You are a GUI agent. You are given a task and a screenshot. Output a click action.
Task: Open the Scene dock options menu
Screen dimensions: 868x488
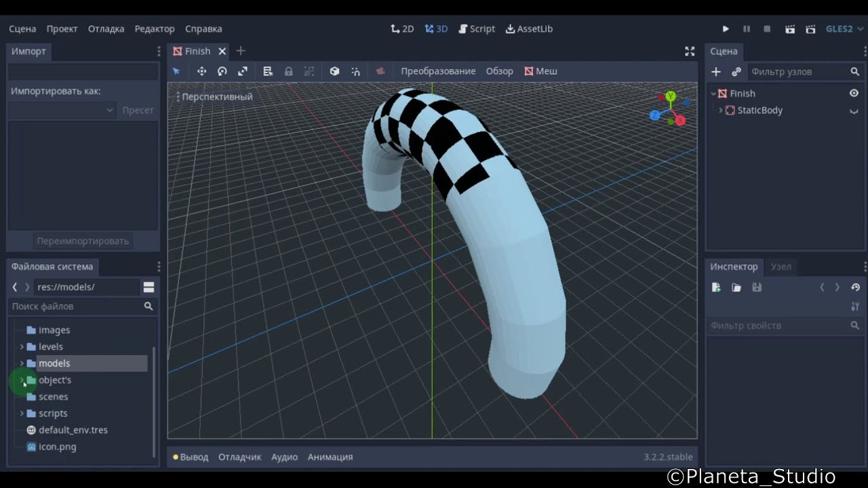tap(865, 52)
